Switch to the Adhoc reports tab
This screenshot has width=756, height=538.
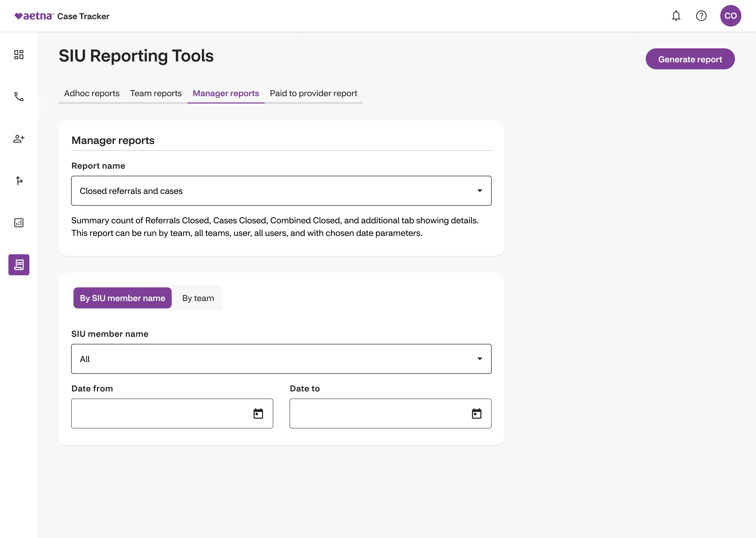pos(92,94)
